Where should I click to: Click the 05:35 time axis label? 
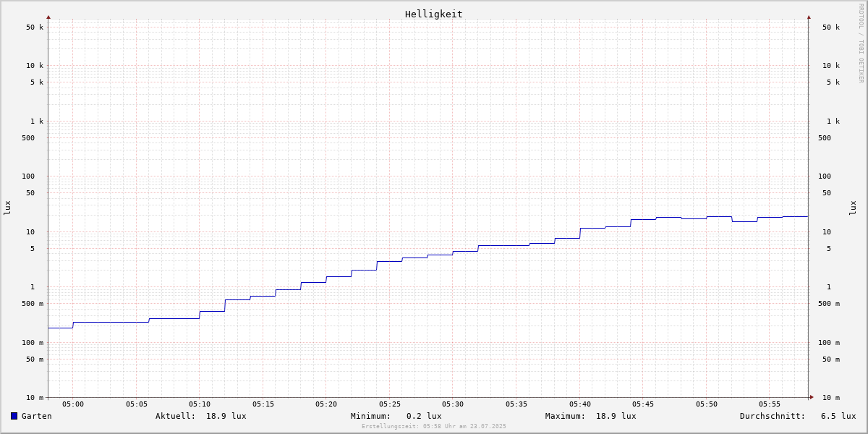516,404
